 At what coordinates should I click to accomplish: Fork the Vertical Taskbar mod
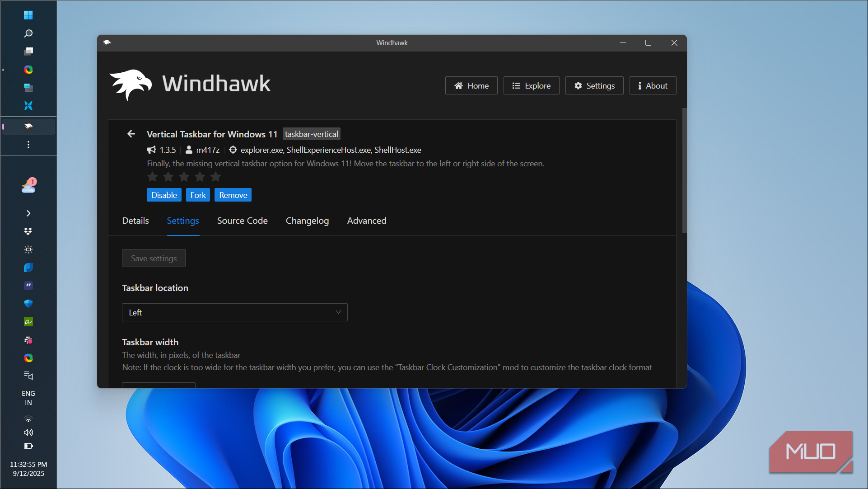(198, 195)
